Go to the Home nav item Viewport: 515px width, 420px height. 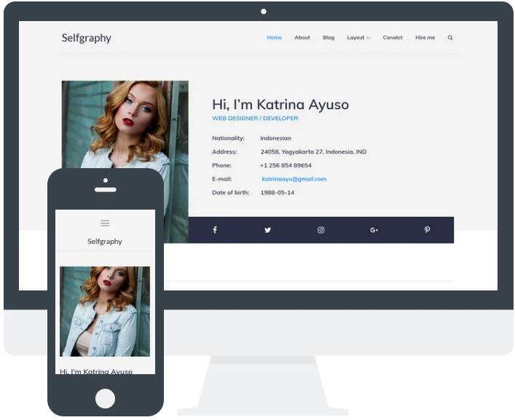point(274,38)
